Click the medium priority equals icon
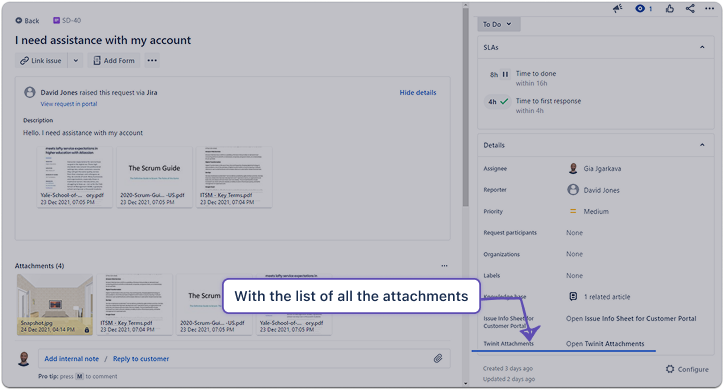The height and width of the screenshot is (390, 724). [573, 211]
